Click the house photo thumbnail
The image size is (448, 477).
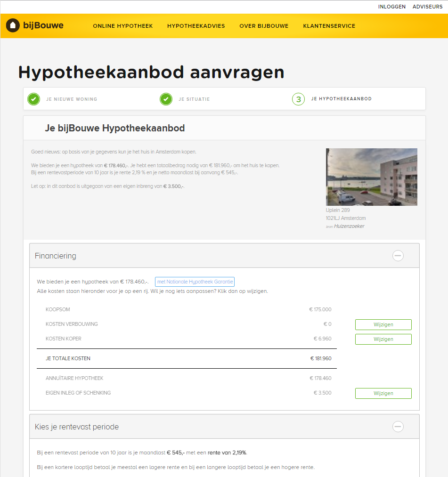pos(372,177)
